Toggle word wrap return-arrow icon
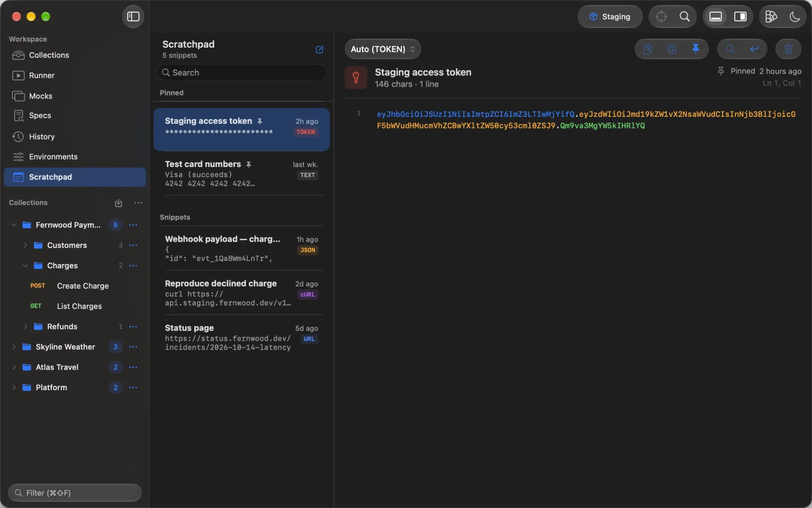The height and width of the screenshot is (508, 812). [x=754, y=49]
